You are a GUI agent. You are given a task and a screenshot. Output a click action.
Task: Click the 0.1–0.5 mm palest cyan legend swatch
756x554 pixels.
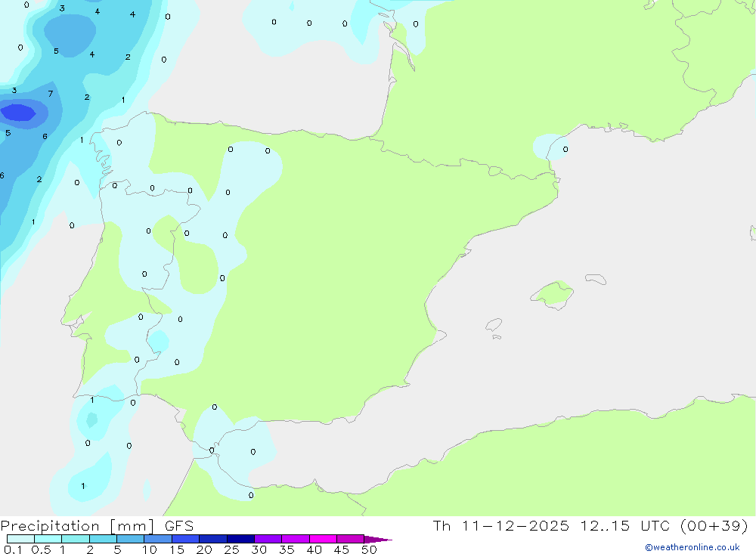click(20, 539)
